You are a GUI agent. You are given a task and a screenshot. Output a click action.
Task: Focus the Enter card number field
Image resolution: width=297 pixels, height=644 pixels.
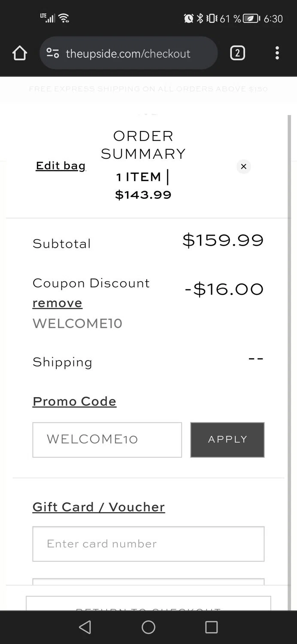(148, 544)
